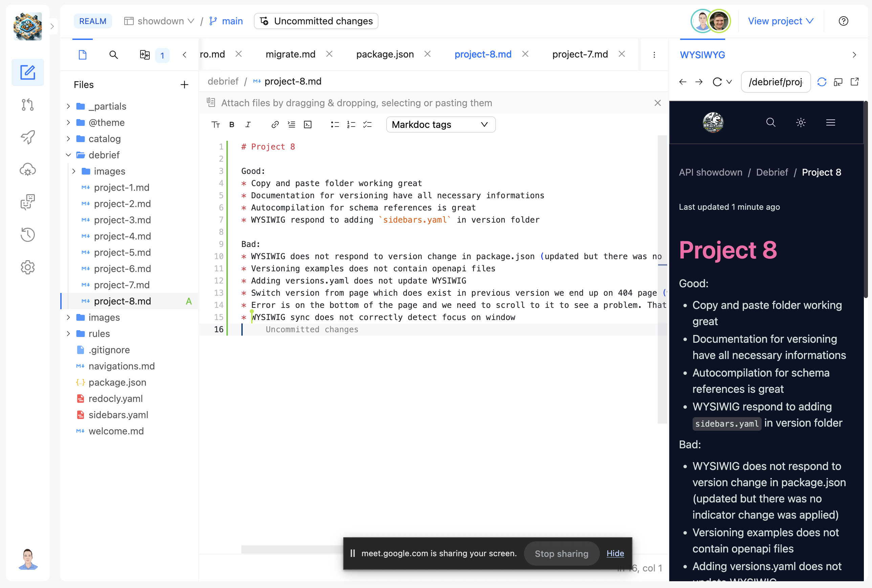The height and width of the screenshot is (588, 872).
Task: Click the preview forward arrow
Action: click(699, 82)
